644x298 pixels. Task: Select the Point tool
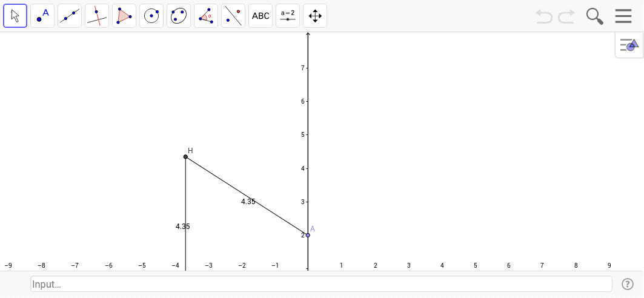coord(42,16)
